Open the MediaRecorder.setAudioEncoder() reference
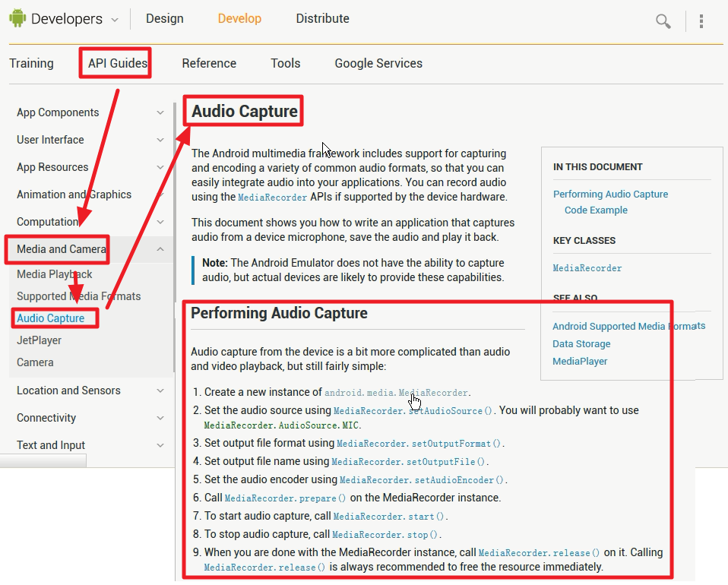The image size is (728, 585). tap(422, 480)
